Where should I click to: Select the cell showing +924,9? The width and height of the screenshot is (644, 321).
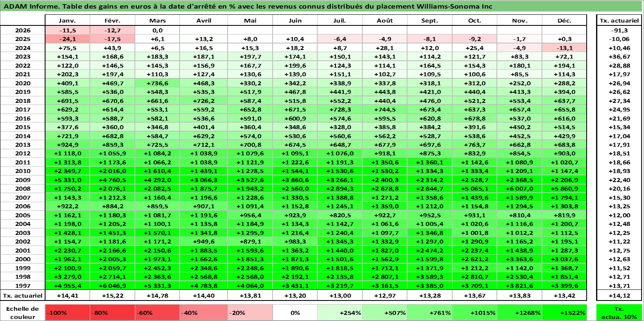point(68,145)
